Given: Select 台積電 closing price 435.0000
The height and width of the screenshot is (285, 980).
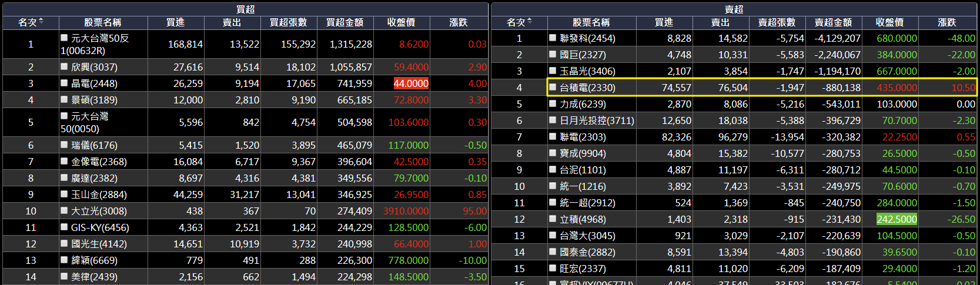Looking at the screenshot, I should pos(897,88).
